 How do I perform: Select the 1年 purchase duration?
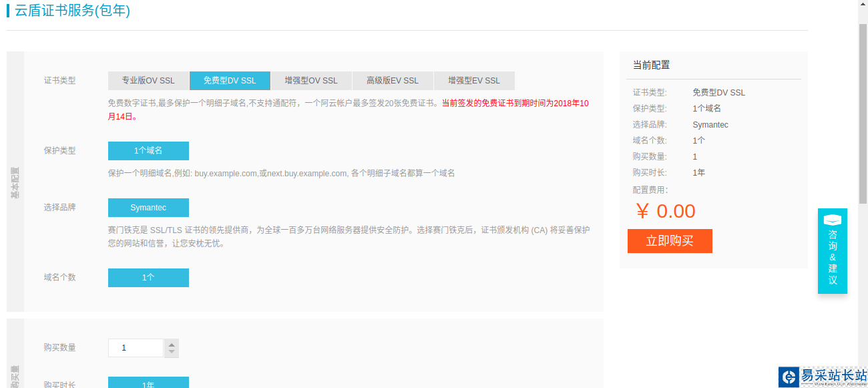coord(148,383)
